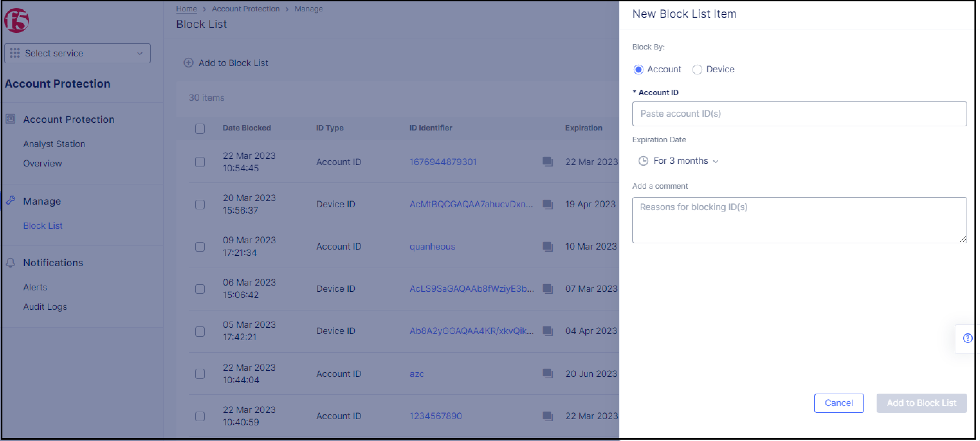Select the Device radio button
The height and width of the screenshot is (441, 980).
[697, 69]
